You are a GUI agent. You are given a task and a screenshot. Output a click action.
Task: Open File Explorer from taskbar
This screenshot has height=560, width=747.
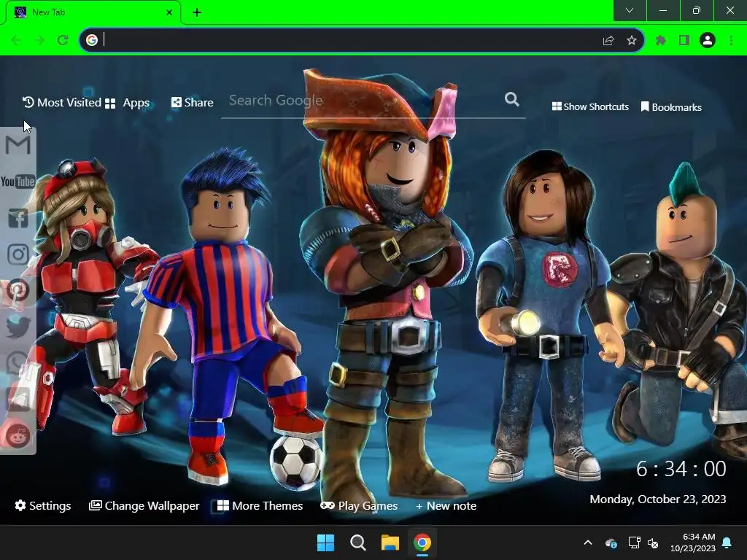[390, 542]
